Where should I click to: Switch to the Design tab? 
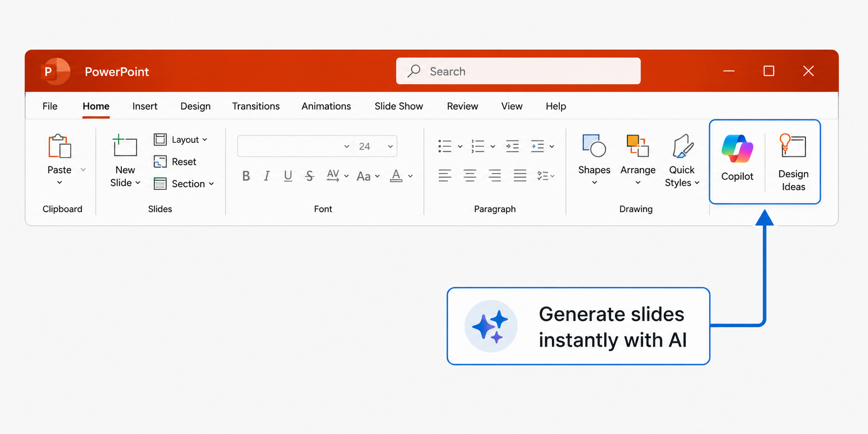click(195, 106)
